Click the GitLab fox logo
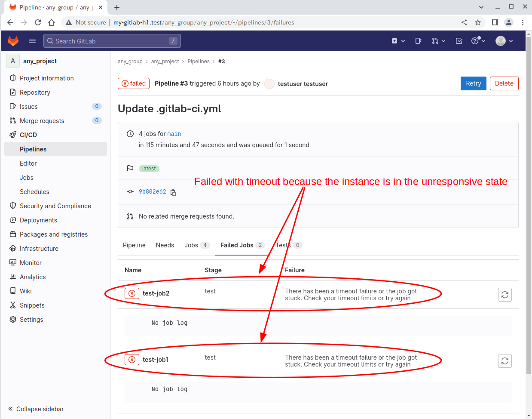The height and width of the screenshot is (419, 532). 13,41
